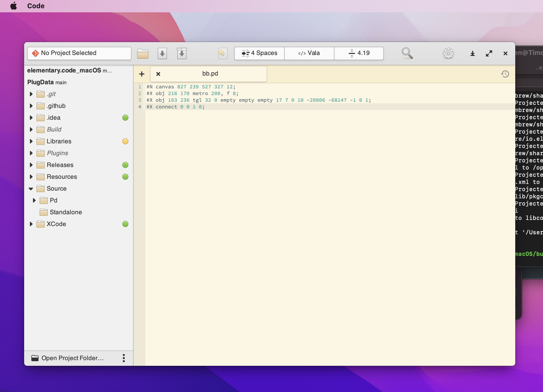Collapse the Source folder
543x392 pixels.
[x=31, y=189]
